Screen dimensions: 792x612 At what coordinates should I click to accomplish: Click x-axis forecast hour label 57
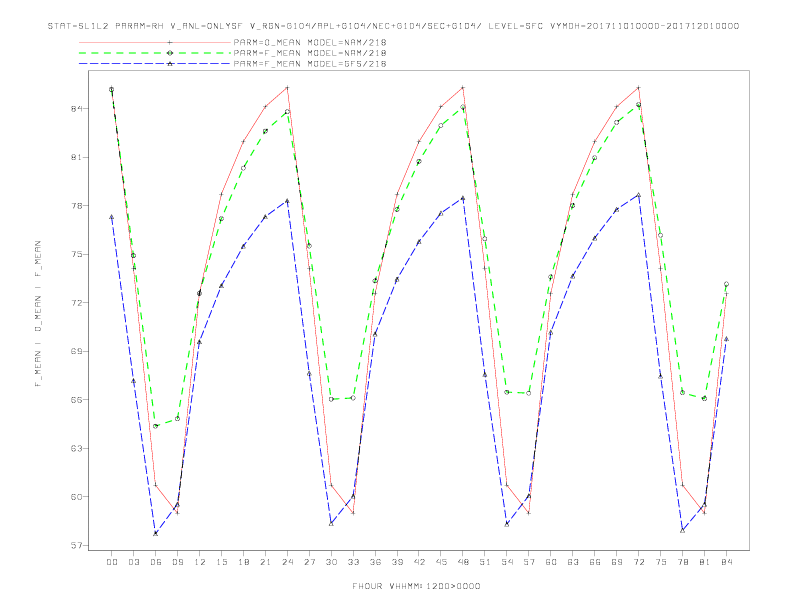[529, 562]
